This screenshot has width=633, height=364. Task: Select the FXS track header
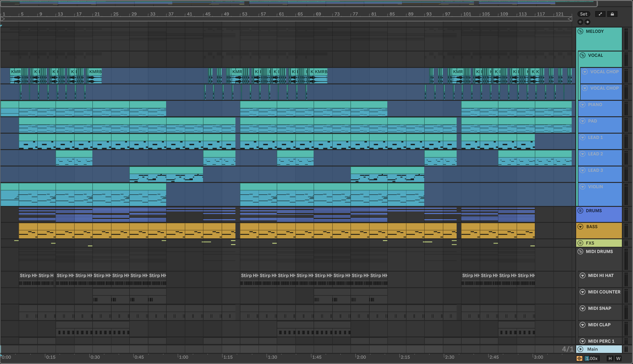pyautogui.click(x=599, y=243)
